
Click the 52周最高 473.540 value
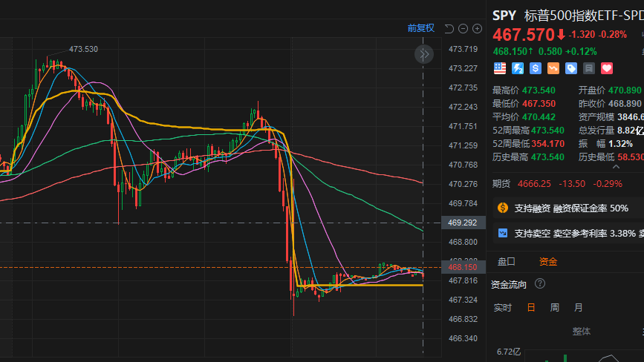(547, 131)
